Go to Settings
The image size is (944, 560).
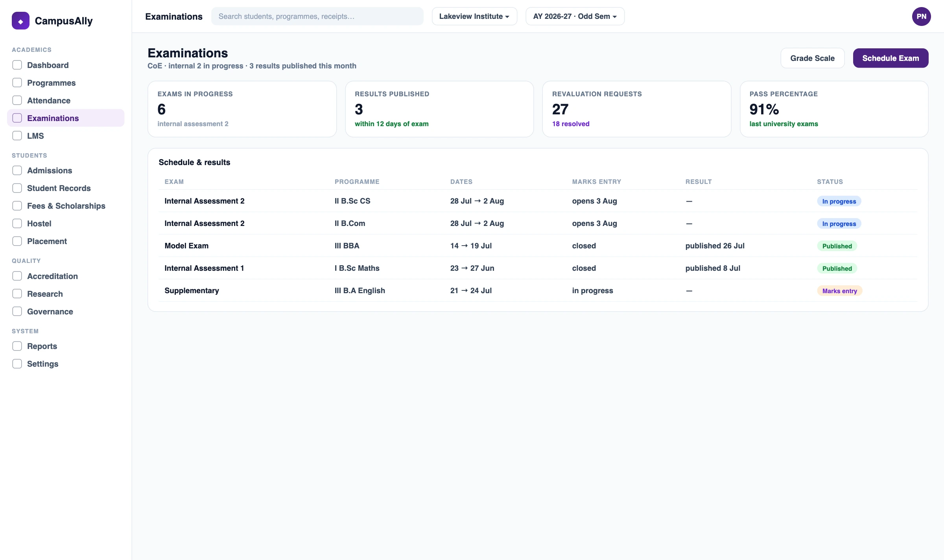[x=66, y=364]
